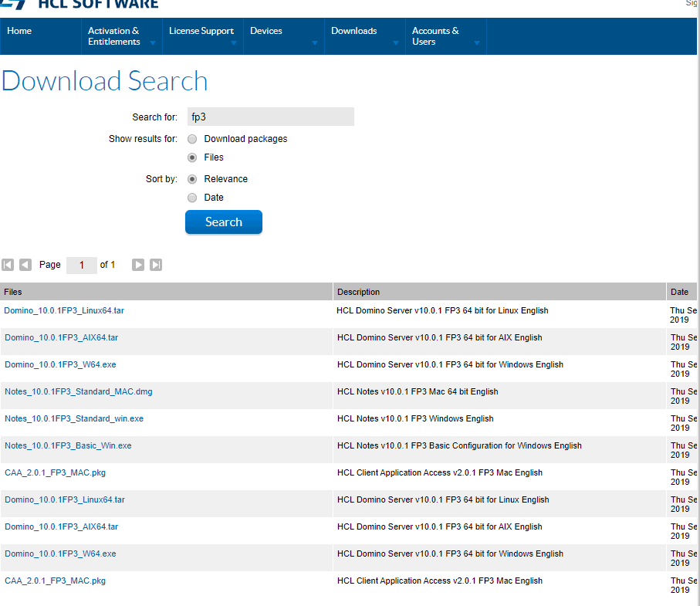Select the 'HCL Notes v10.0.1 FP3 Mac 64 bit English' description
700x606 pixels.
pyautogui.click(x=418, y=391)
